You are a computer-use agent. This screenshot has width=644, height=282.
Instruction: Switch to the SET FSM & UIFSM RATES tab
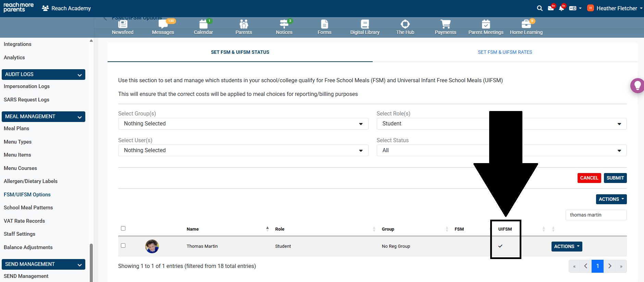coord(505,52)
